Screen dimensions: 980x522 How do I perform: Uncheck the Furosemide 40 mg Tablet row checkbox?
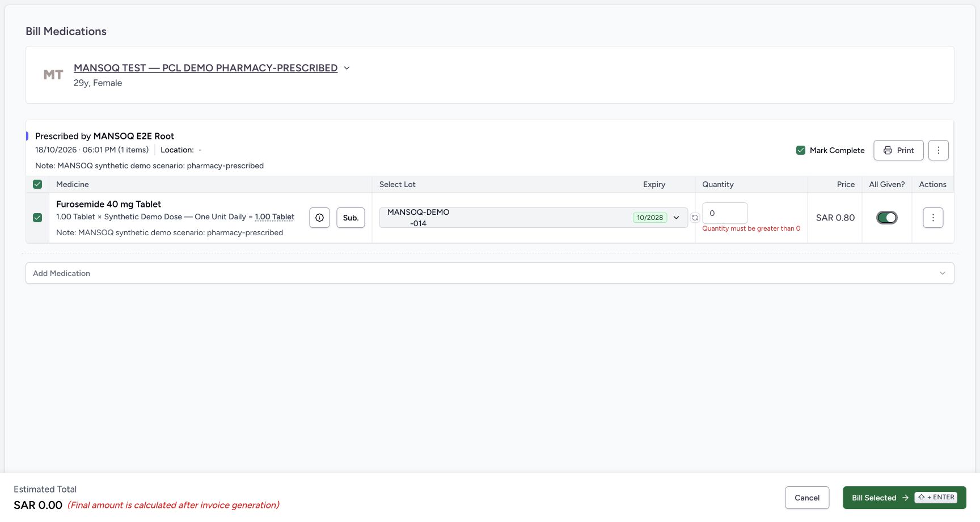click(37, 218)
